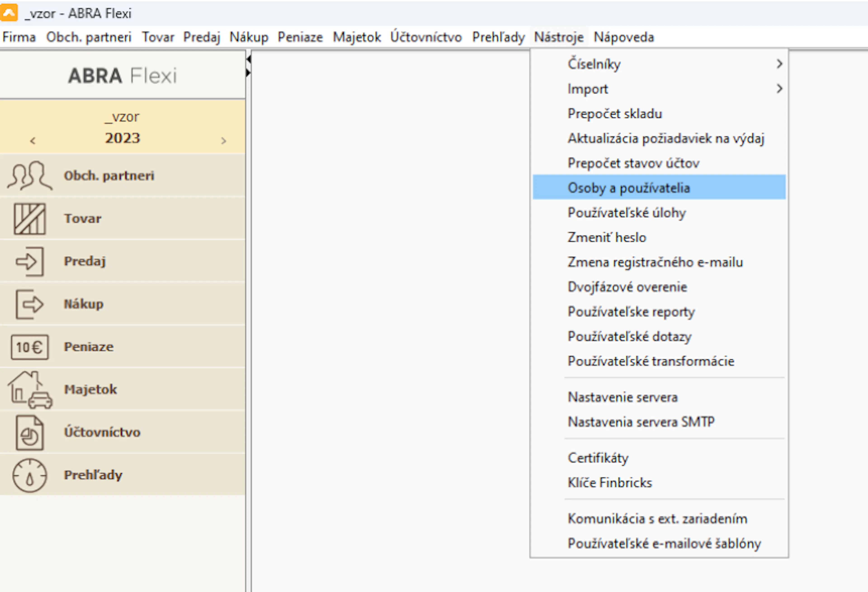Image resolution: width=868 pixels, height=592 pixels.
Task: Select the Účtovníctvo document chart icon
Action: point(30,432)
